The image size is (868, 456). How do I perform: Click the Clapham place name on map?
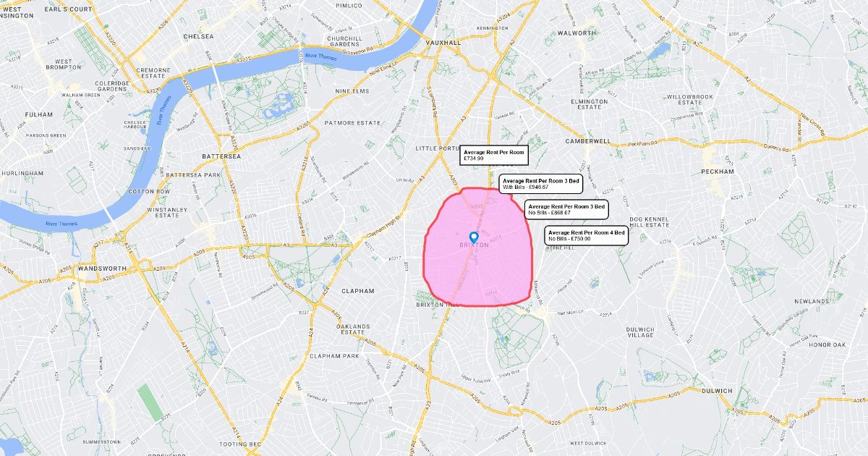(x=358, y=291)
